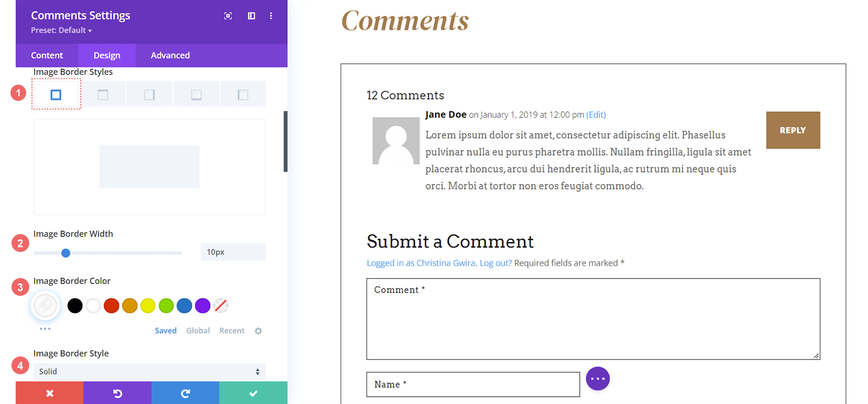This screenshot has width=868, height=404.
Task: Click the Log out? link
Action: pos(495,262)
